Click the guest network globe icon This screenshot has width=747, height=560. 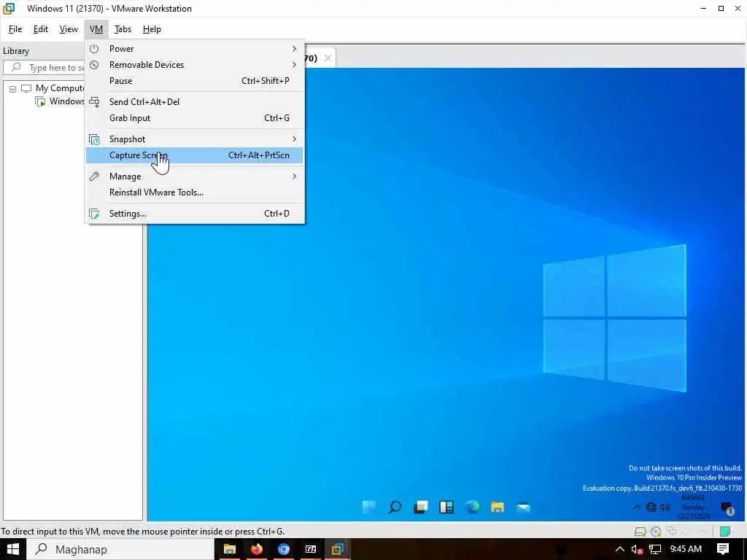click(651, 507)
